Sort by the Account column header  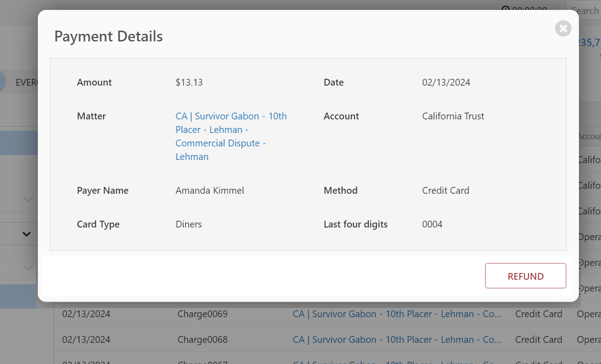[x=589, y=136]
